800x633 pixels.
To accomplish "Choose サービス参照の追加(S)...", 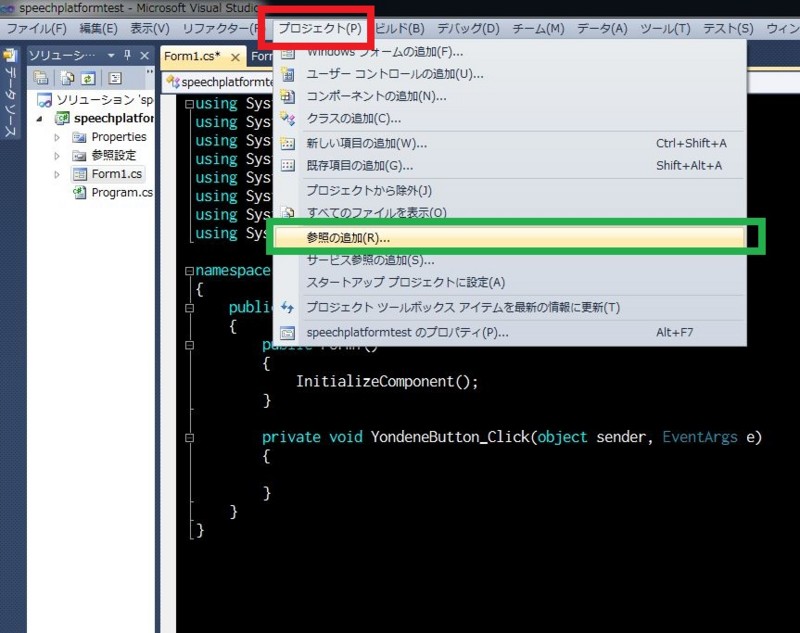I will (510, 260).
